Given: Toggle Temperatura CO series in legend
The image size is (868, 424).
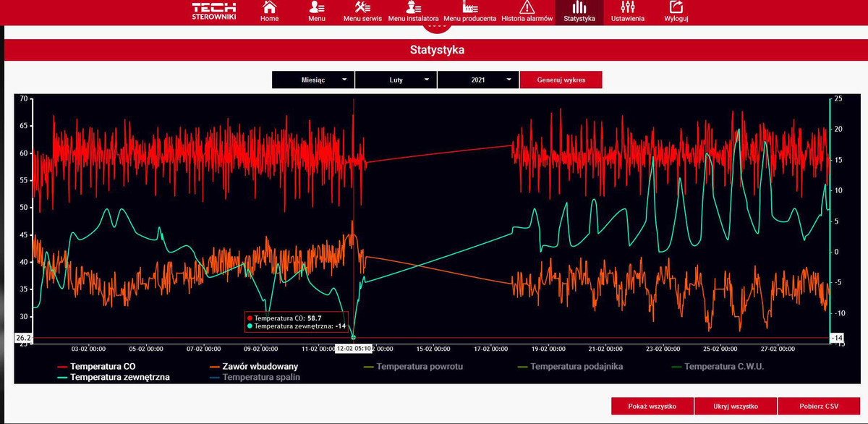Looking at the screenshot, I should click(102, 366).
